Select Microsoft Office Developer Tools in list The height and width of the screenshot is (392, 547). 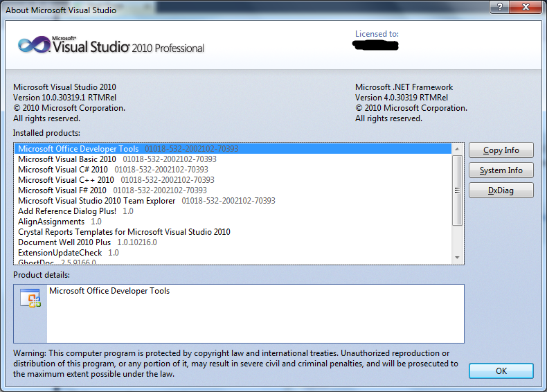[x=233, y=149]
